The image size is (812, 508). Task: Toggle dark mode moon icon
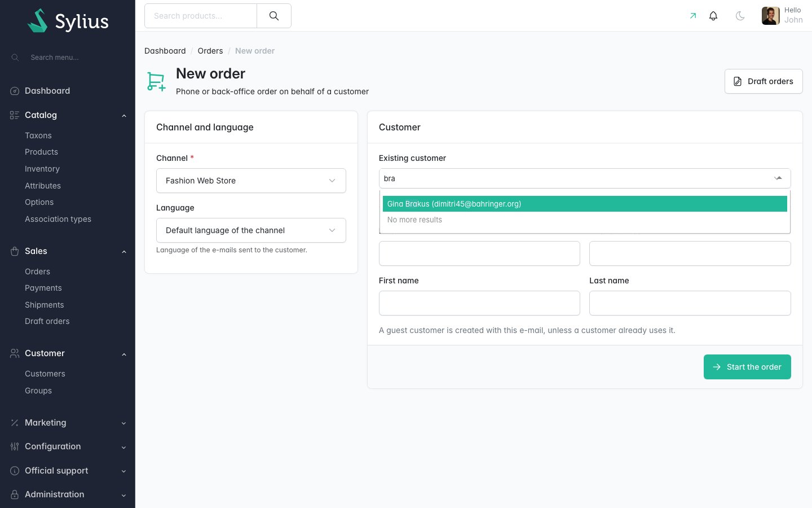(x=740, y=16)
